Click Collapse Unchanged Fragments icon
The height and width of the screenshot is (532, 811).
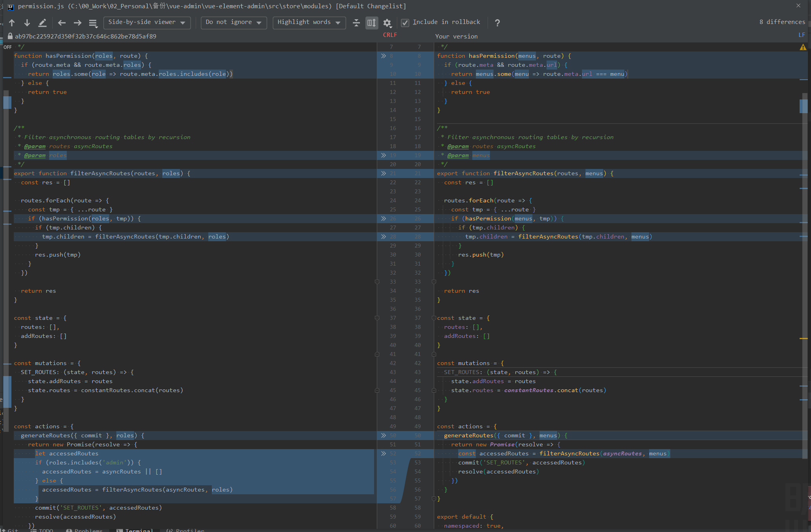click(x=356, y=23)
